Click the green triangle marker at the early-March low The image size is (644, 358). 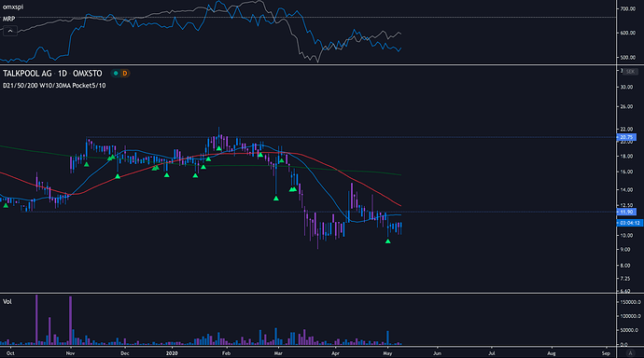276,198
